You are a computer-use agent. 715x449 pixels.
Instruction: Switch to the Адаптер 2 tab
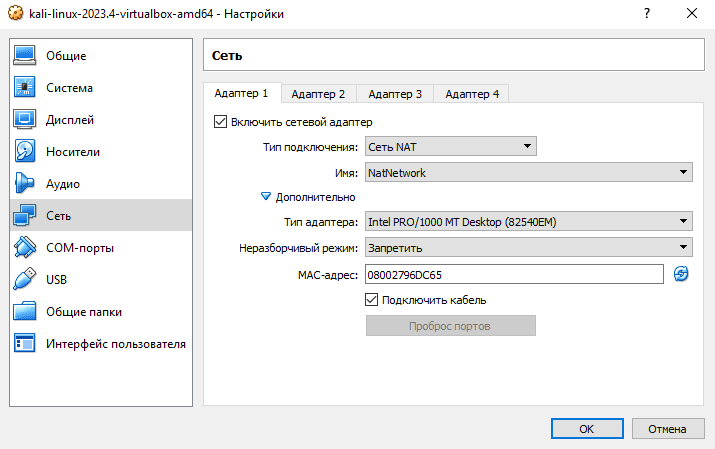point(318,94)
